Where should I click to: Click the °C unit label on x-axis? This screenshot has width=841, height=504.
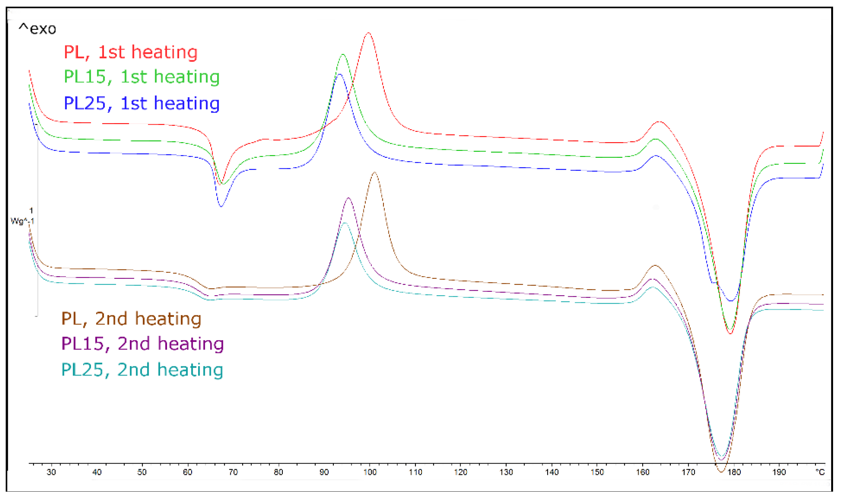(x=820, y=472)
